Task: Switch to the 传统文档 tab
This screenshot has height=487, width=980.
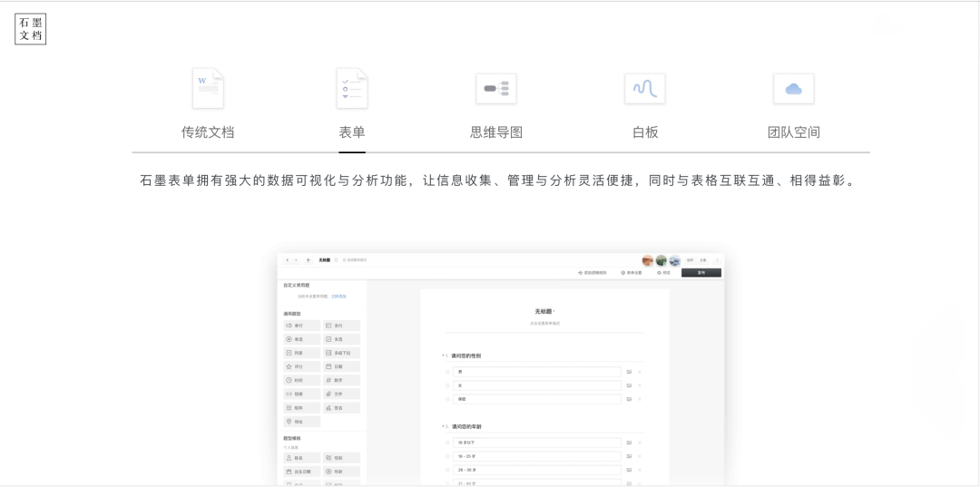Action: [208, 132]
